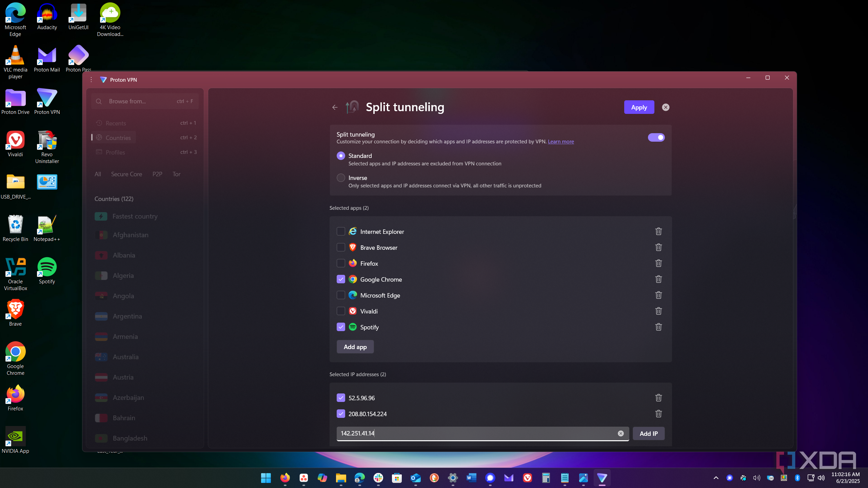Click the Add app button
868x488 pixels.
(355, 347)
